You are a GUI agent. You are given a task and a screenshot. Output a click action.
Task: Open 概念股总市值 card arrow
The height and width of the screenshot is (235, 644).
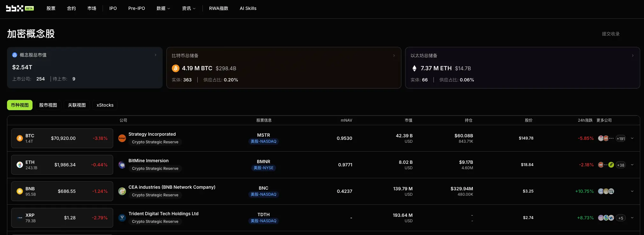tap(156, 55)
